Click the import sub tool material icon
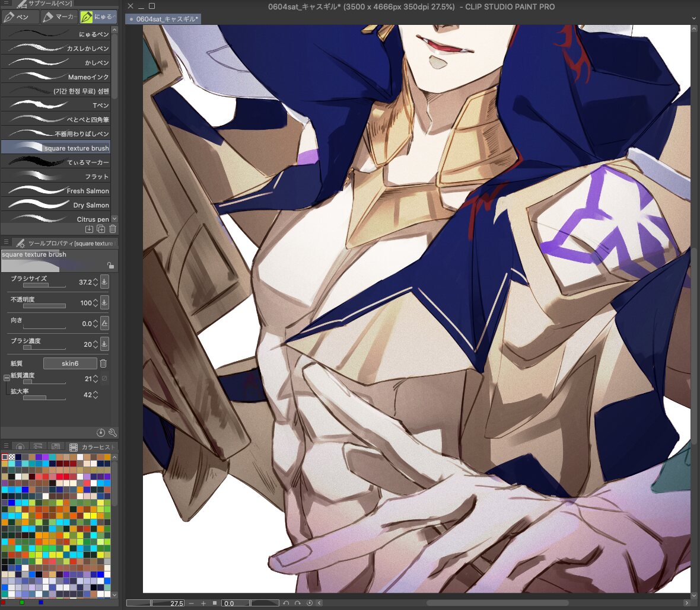The width and height of the screenshot is (700, 610). click(89, 229)
